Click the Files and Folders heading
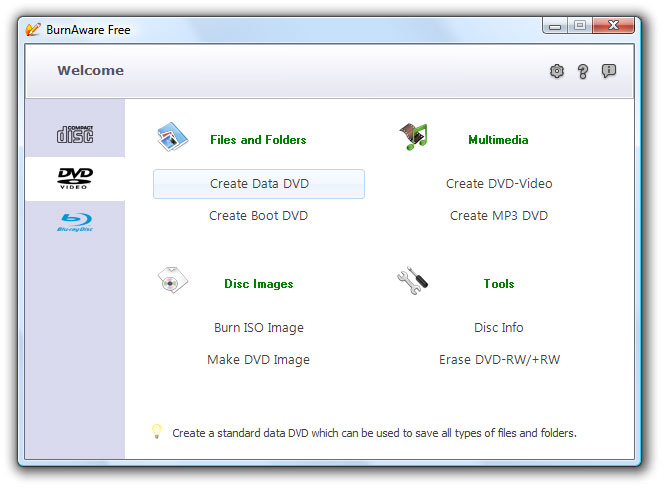This screenshot has height=487, width=663. point(258,140)
